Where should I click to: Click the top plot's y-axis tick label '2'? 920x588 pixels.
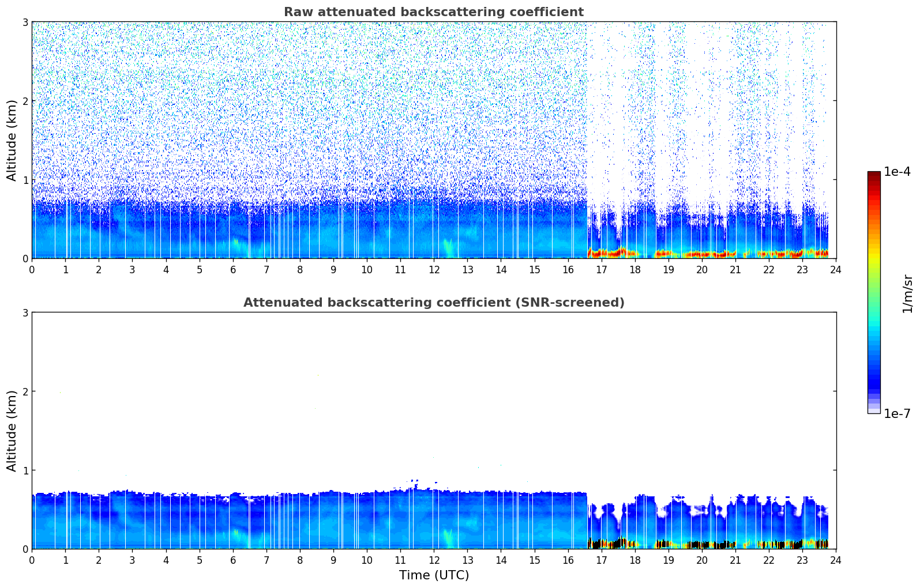point(25,101)
